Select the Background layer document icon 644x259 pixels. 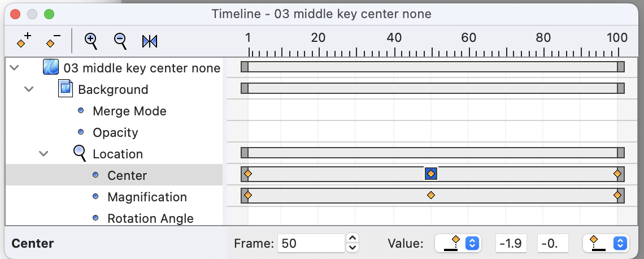click(x=66, y=89)
